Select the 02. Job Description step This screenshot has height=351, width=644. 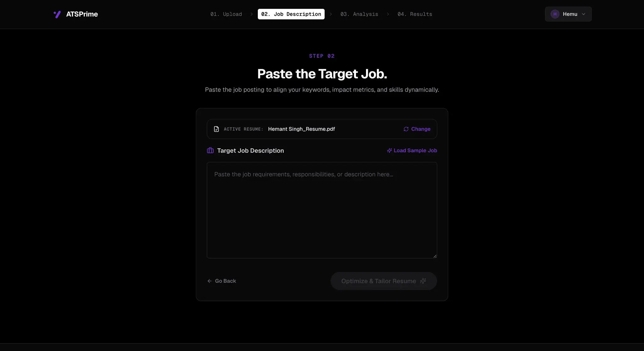291,14
